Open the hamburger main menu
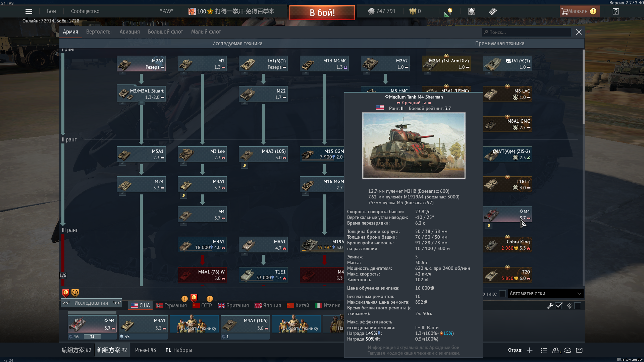Screen dimensions: 644x362 29,11
